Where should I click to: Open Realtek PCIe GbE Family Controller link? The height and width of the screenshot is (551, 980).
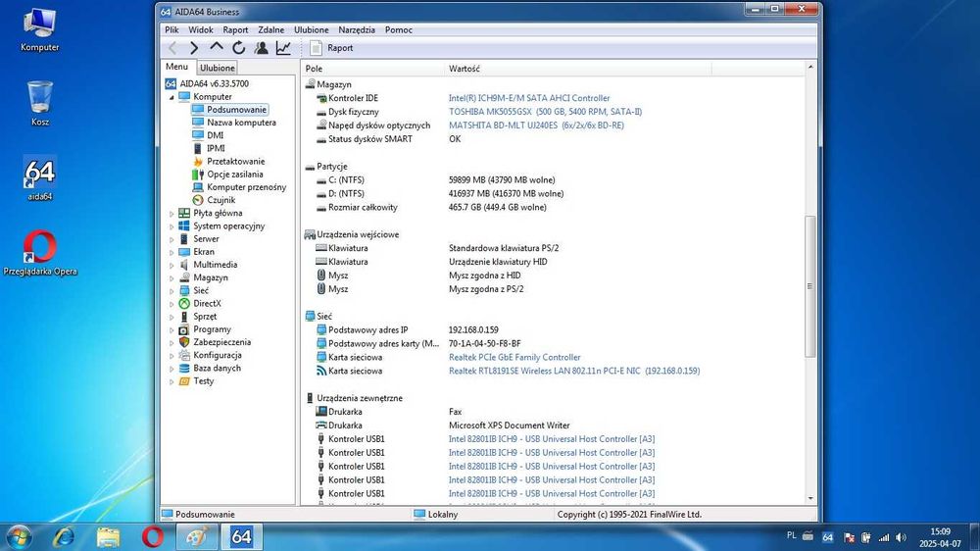(514, 358)
